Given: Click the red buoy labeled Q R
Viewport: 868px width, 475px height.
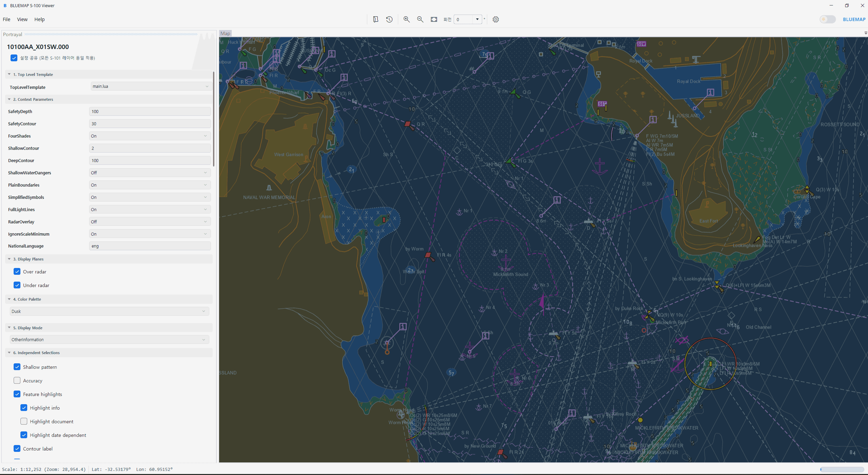Looking at the screenshot, I should pyautogui.click(x=408, y=124).
